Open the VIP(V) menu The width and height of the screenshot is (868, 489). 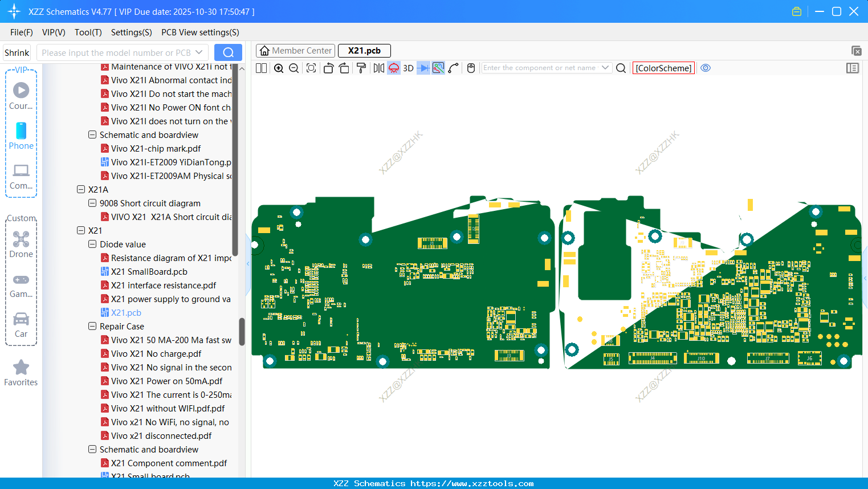tap(54, 32)
